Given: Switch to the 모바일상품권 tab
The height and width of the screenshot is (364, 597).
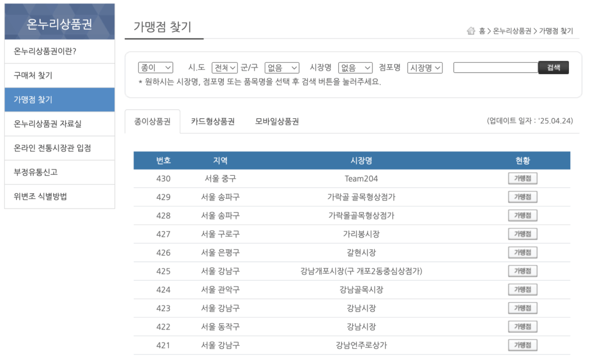Looking at the screenshot, I should (x=277, y=121).
